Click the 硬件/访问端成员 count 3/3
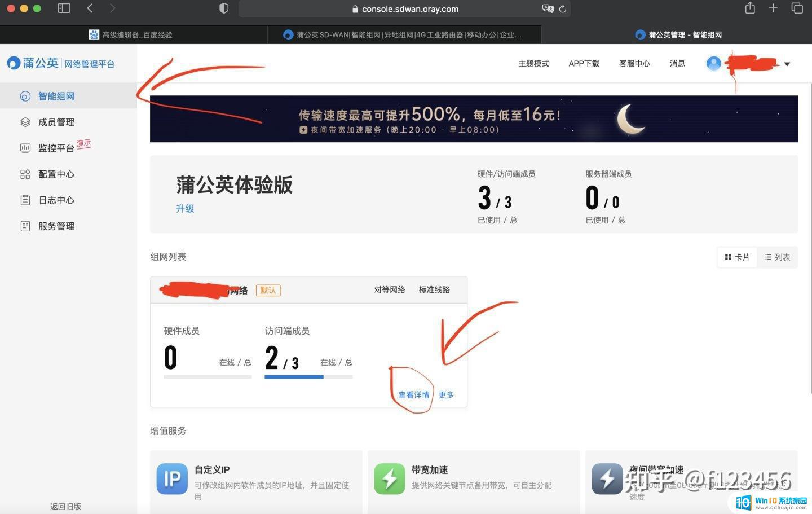The width and height of the screenshot is (812, 514). pos(495,198)
